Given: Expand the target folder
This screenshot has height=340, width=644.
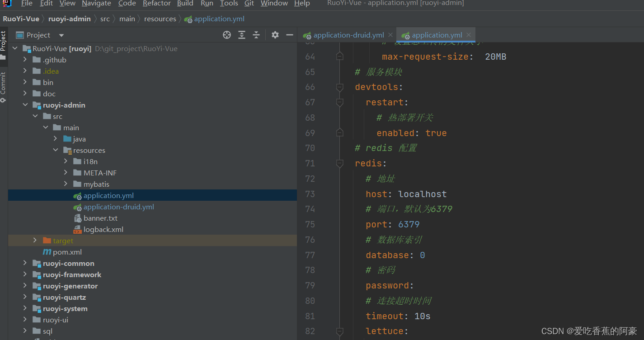Looking at the screenshot, I should 35,241.
